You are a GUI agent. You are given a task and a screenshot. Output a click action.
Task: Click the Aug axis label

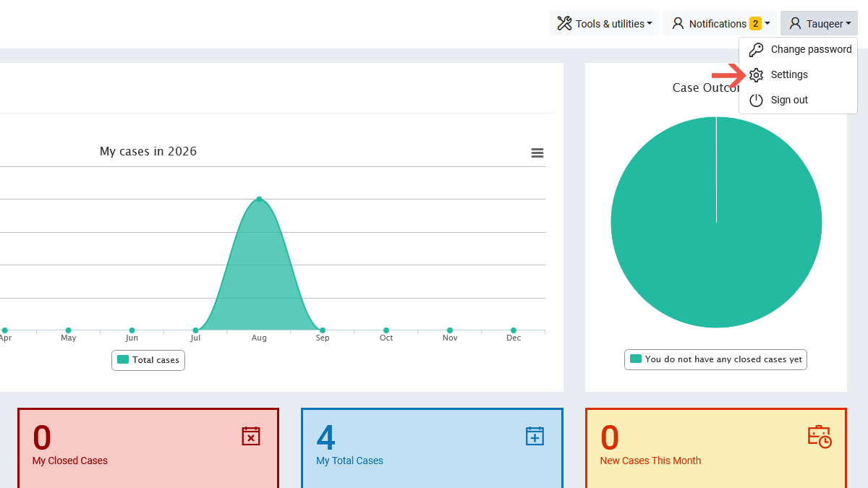click(259, 338)
